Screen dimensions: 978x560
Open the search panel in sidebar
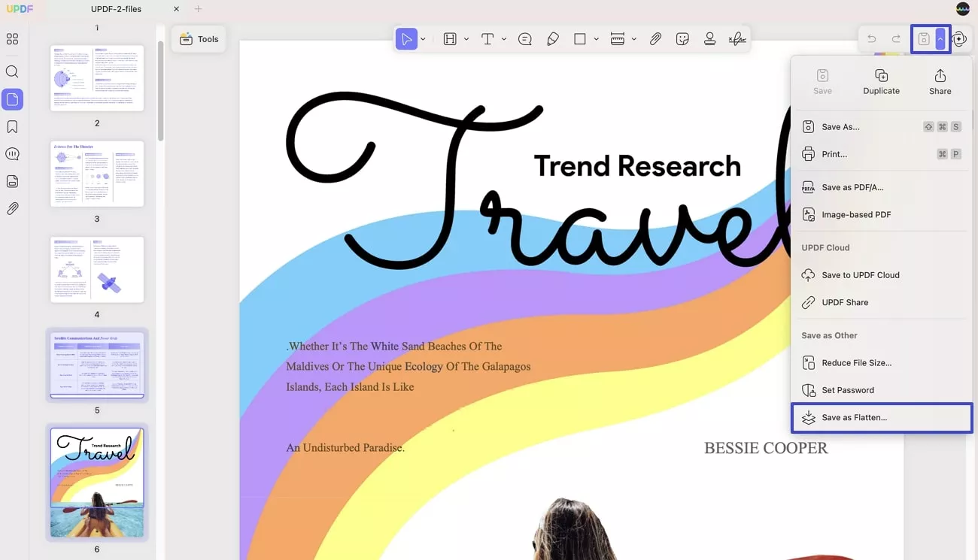12,72
